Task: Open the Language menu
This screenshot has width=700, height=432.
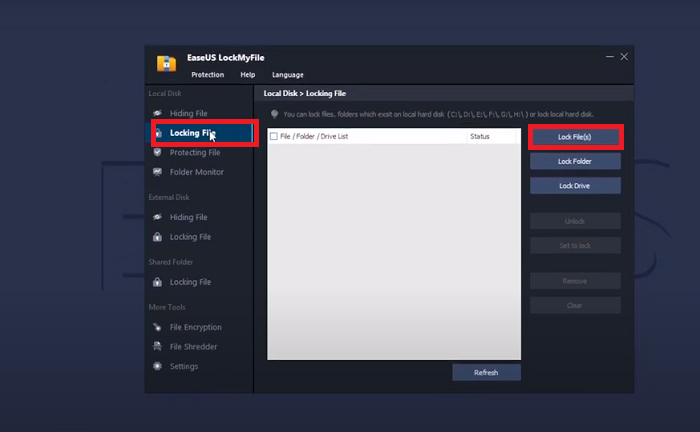Action: point(288,75)
